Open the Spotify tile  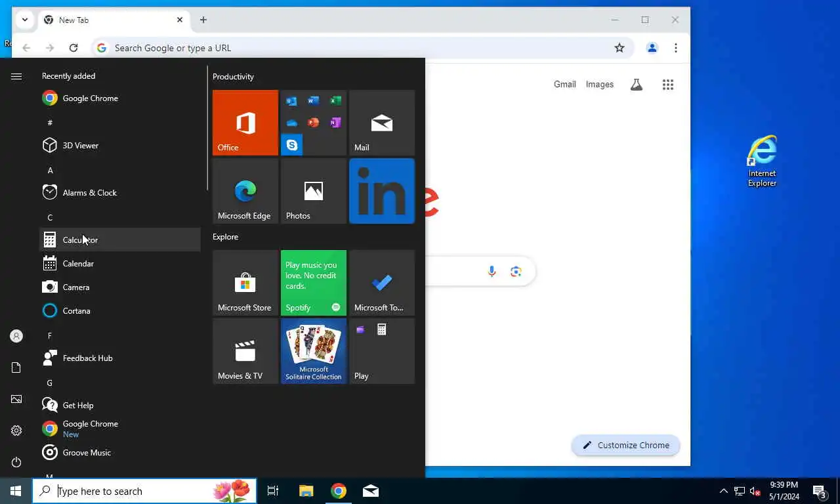tap(314, 283)
